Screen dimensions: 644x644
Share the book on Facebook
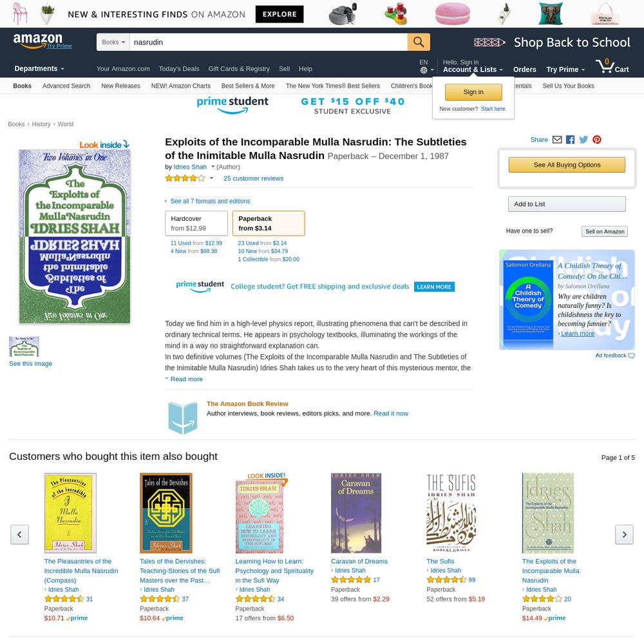tap(570, 140)
